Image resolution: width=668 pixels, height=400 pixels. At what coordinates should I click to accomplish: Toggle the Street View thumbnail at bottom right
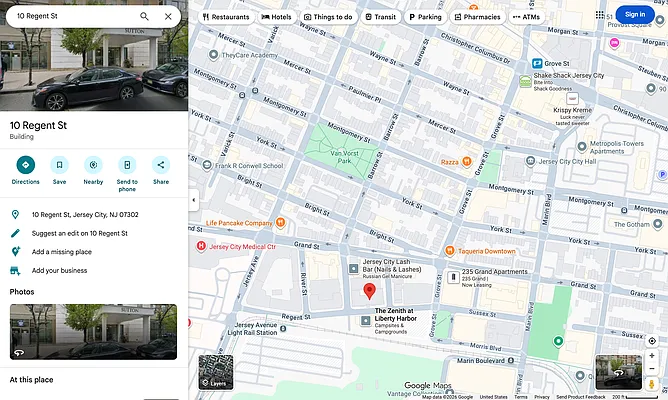pyautogui.click(x=617, y=372)
